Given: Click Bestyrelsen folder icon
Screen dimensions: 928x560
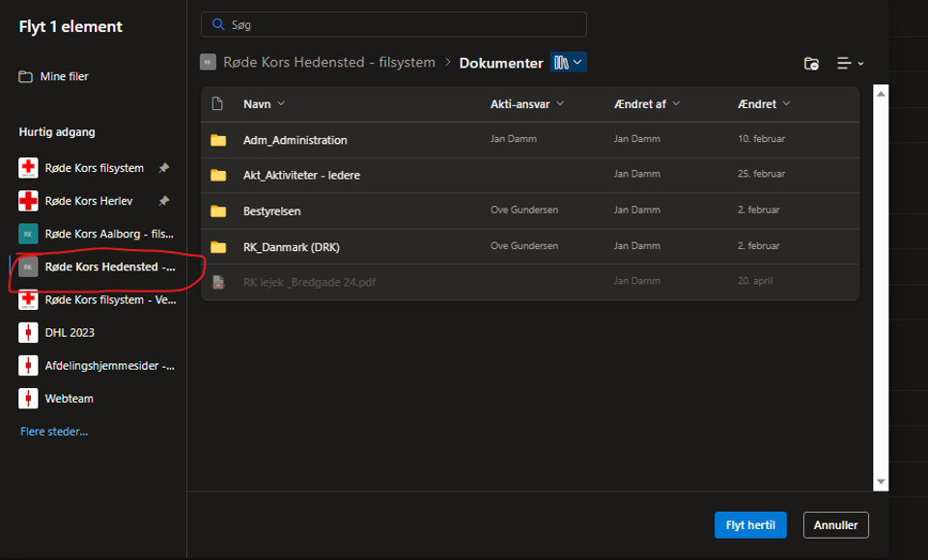Looking at the screenshot, I should [x=218, y=211].
